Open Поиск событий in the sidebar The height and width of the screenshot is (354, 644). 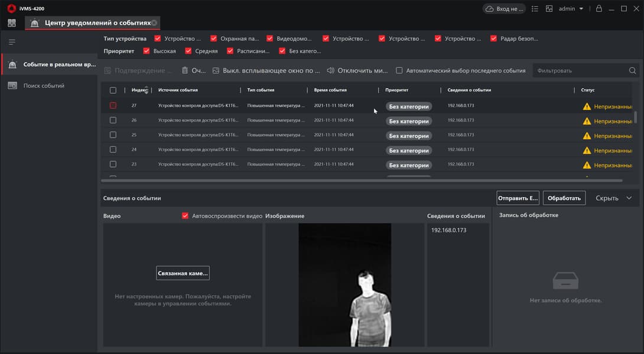pos(44,86)
